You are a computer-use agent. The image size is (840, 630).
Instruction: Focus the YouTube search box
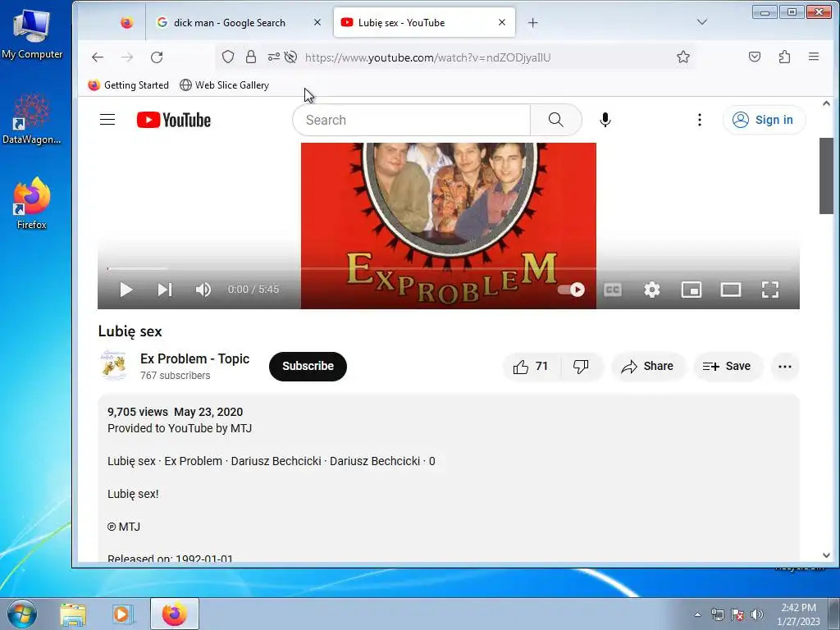pyautogui.click(x=411, y=120)
